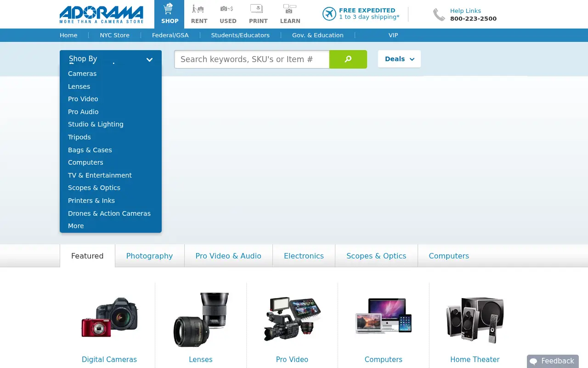Open the Learn section
The image size is (588, 368).
point(290,14)
